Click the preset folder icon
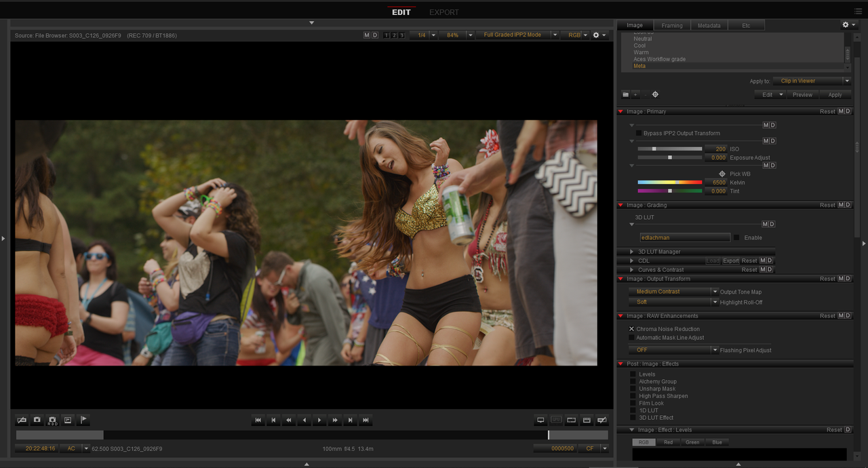Screen dimensions: 868x468 click(x=625, y=95)
